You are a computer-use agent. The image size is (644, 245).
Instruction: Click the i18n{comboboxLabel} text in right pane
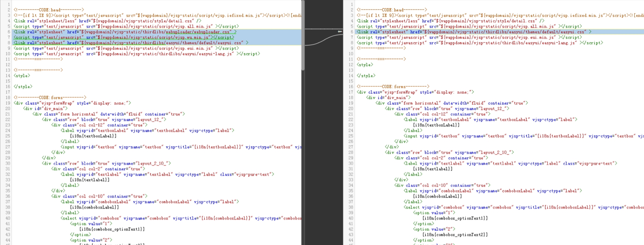pyautogui.click(x=438, y=196)
